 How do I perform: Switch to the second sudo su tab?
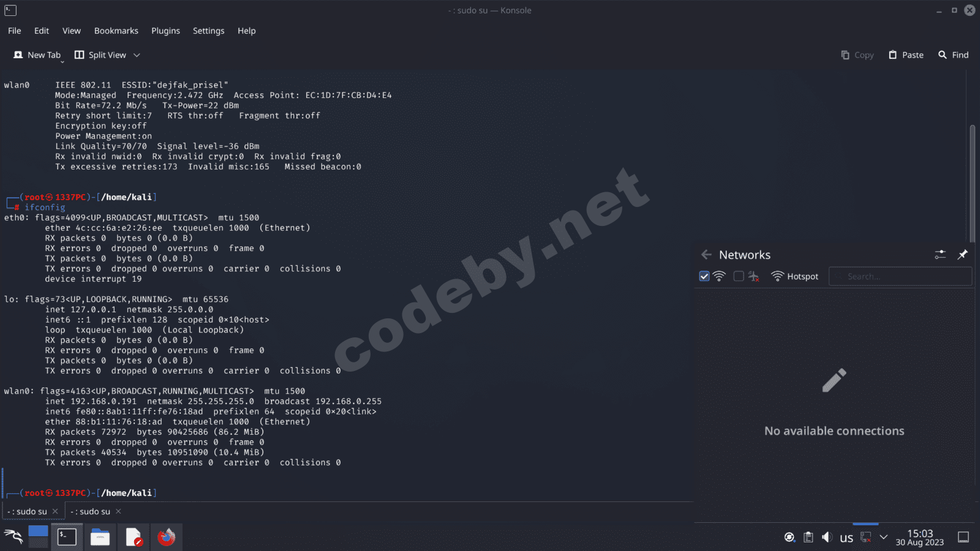[x=92, y=511]
